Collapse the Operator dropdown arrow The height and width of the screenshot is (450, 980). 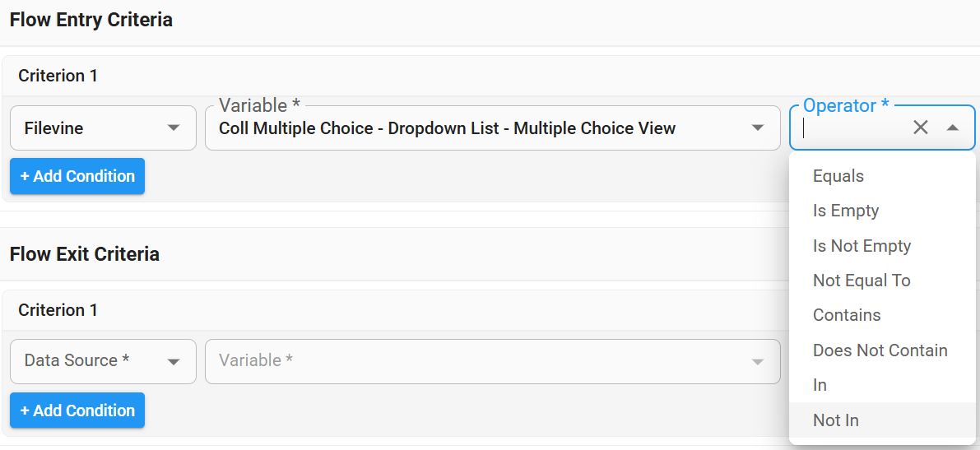pos(953,128)
